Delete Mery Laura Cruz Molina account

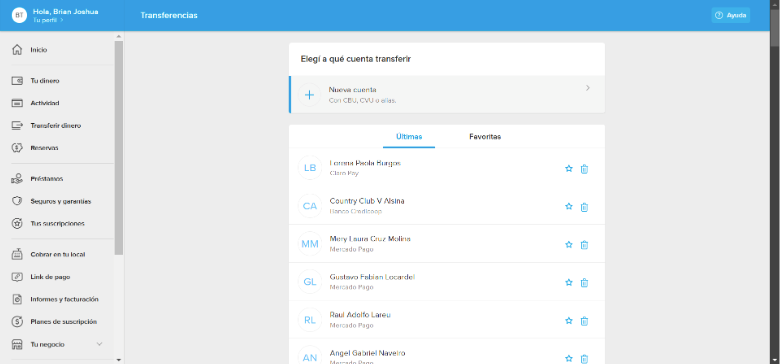click(585, 245)
